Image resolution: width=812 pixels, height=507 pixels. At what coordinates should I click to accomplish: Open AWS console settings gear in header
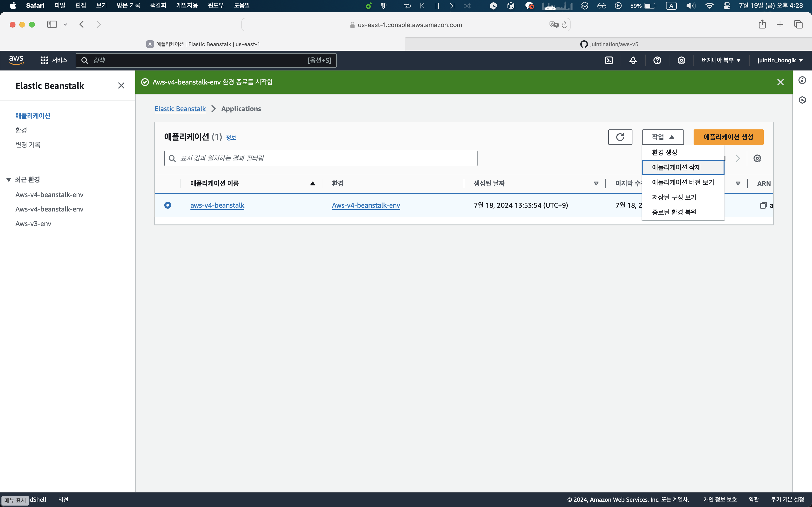(x=681, y=60)
